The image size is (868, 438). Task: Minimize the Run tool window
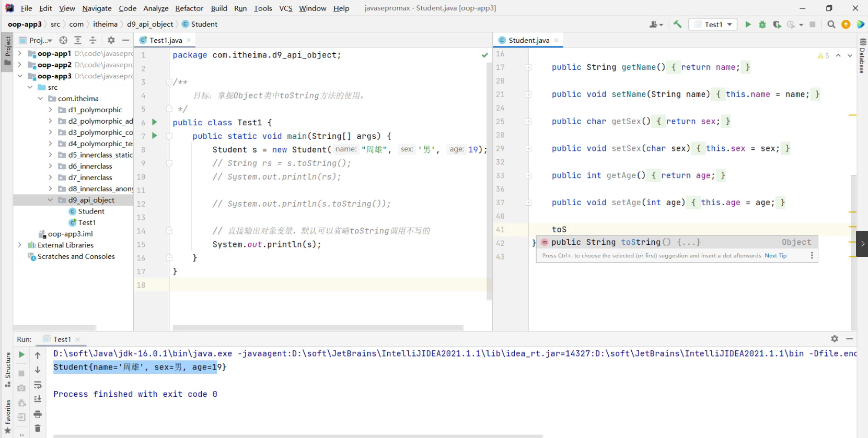tap(850, 339)
